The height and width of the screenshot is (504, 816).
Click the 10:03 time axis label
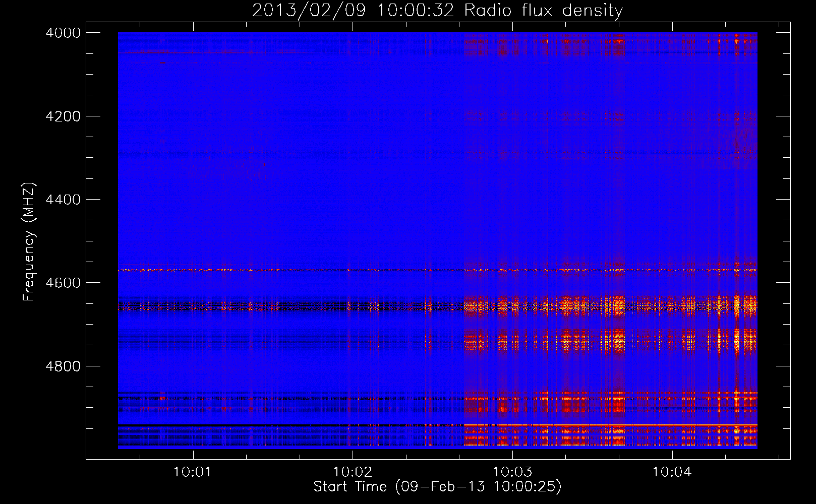tap(512, 472)
